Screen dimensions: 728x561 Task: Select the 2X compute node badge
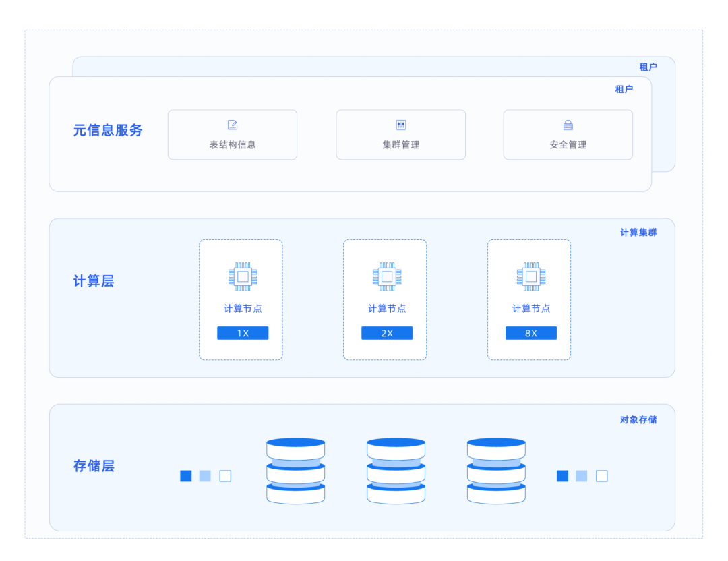click(387, 333)
